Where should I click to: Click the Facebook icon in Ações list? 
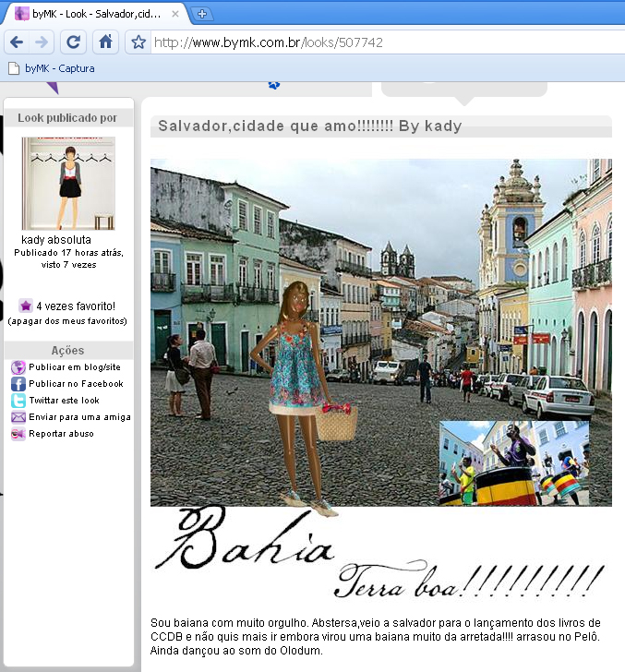click(18, 384)
